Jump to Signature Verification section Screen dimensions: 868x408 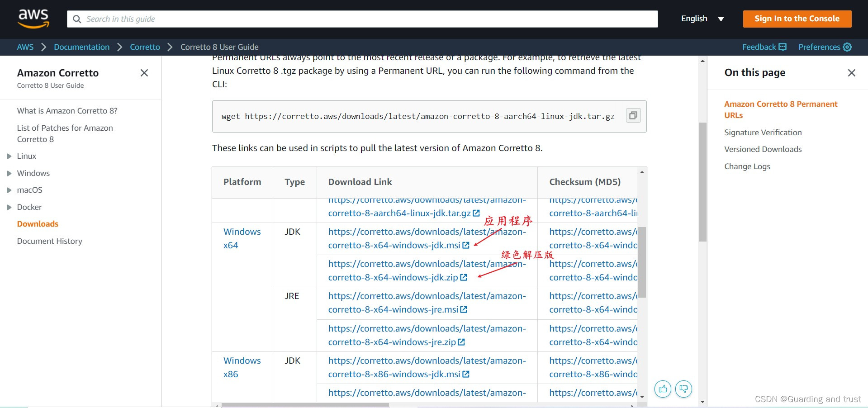pyautogui.click(x=763, y=133)
